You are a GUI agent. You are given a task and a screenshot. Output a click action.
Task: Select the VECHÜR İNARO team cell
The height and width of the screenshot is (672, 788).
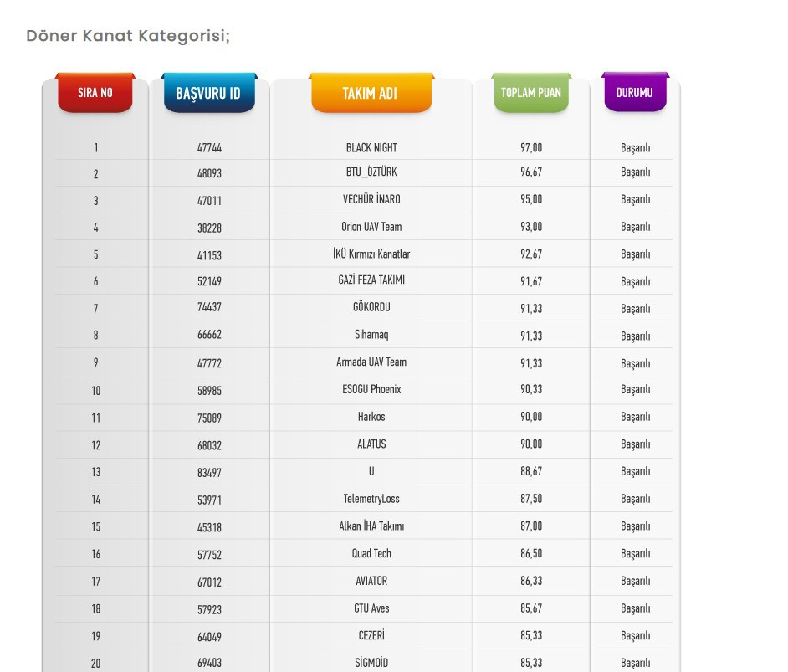click(x=371, y=199)
